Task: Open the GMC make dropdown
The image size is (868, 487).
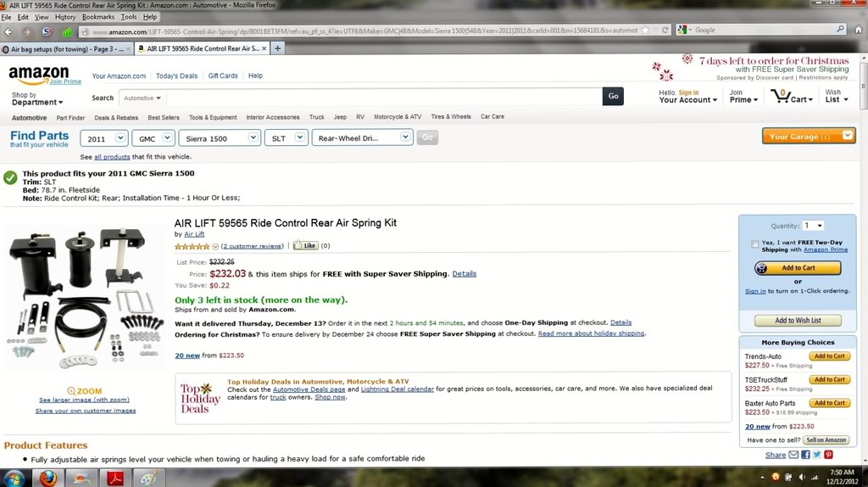Action: click(x=153, y=138)
